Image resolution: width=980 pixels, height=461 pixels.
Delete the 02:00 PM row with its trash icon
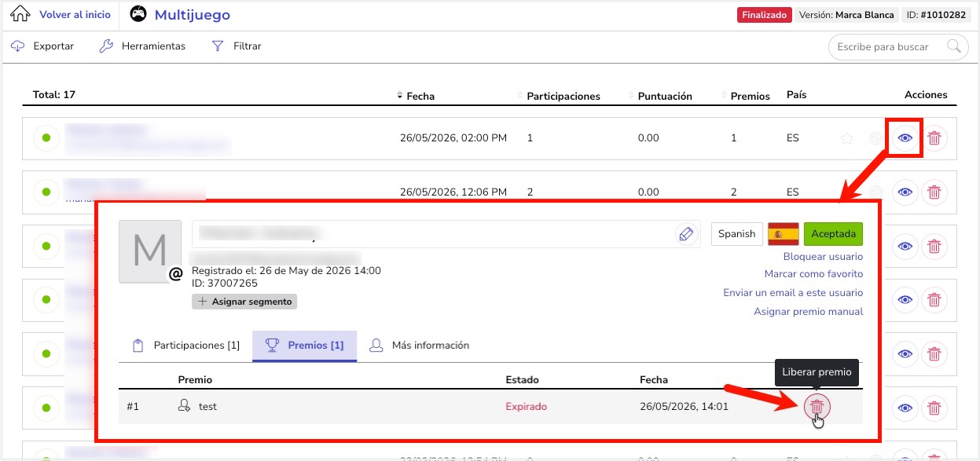coord(934,138)
